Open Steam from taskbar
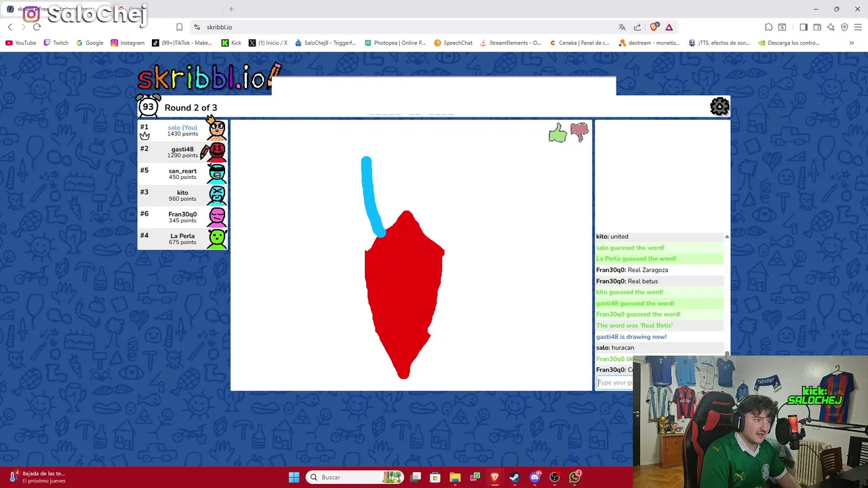The height and width of the screenshot is (488, 868). pyautogui.click(x=515, y=477)
